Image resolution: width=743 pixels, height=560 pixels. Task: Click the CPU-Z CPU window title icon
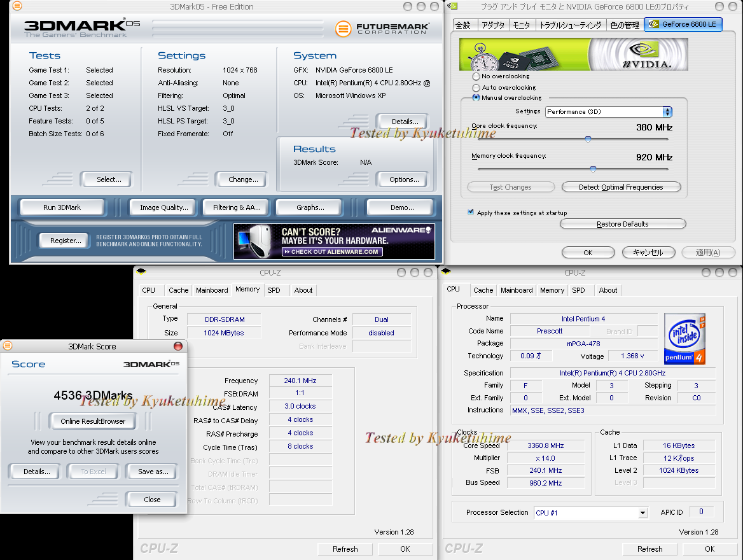(445, 271)
